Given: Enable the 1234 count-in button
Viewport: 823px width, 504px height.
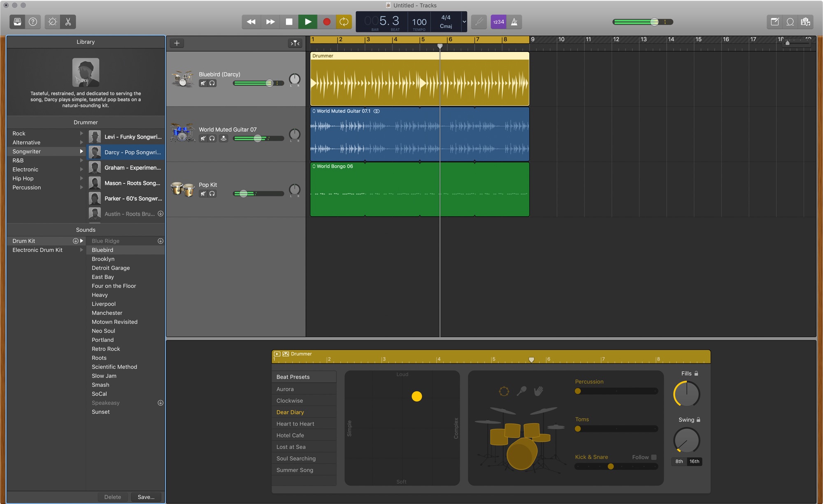Looking at the screenshot, I should tap(498, 22).
